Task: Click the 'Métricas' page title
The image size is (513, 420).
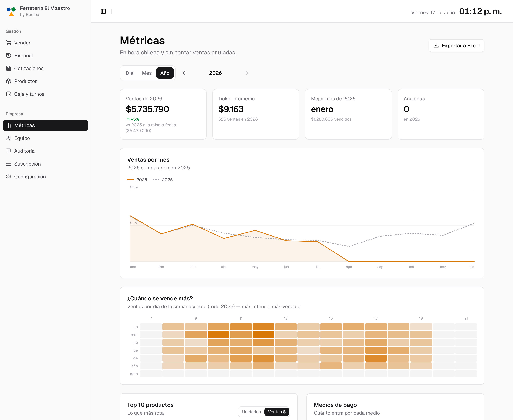Action: (142, 40)
